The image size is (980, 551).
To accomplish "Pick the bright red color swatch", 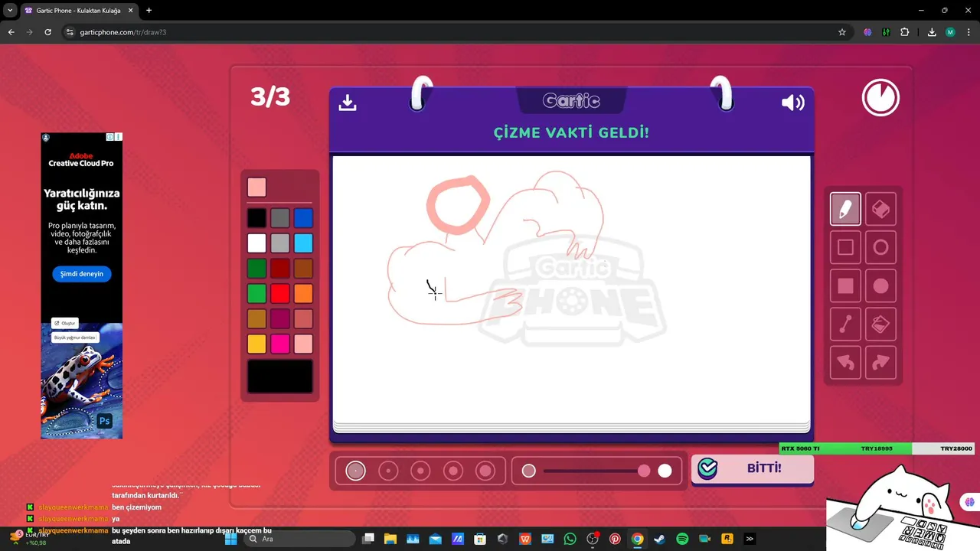I will (x=280, y=294).
